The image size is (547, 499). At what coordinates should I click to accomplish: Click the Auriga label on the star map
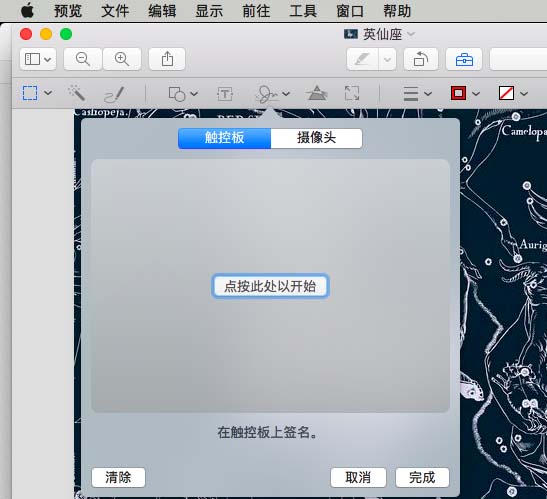(533, 245)
